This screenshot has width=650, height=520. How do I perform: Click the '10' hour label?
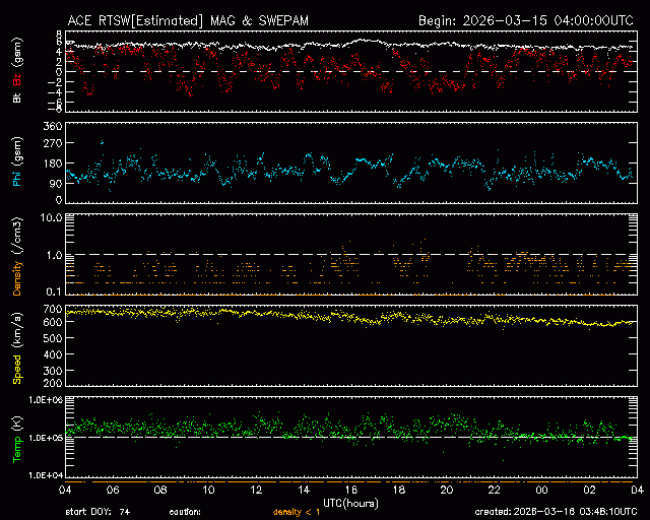point(208,490)
